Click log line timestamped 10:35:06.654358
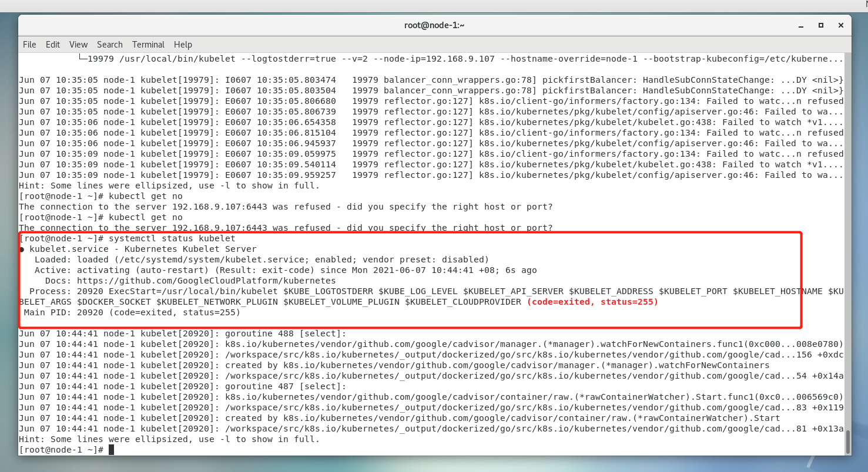This screenshot has width=868, height=472. click(x=431, y=122)
